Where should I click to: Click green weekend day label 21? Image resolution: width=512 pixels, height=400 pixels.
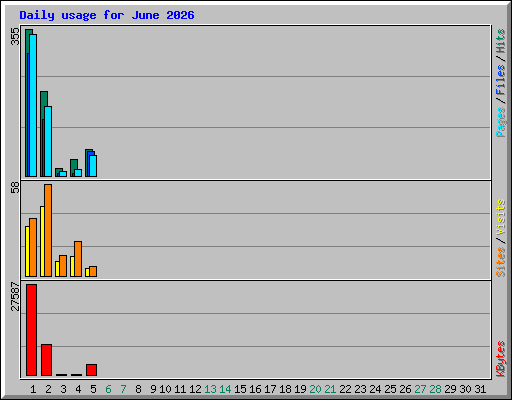[330, 389]
